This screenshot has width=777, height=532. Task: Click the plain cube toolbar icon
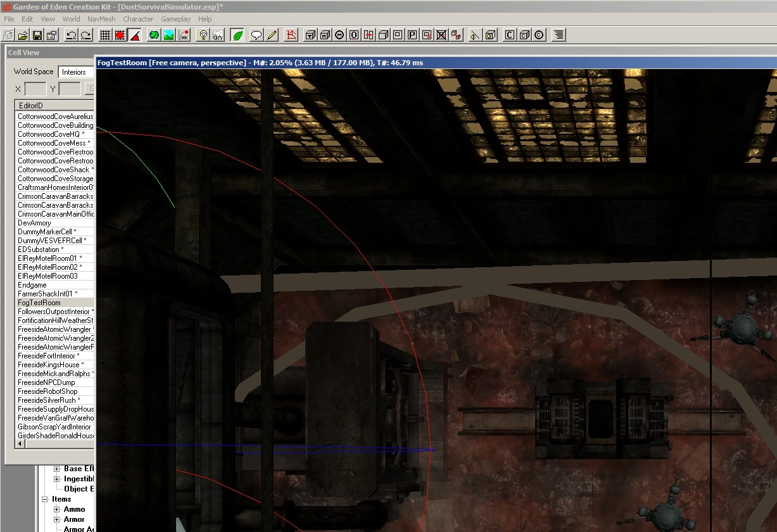click(383, 35)
